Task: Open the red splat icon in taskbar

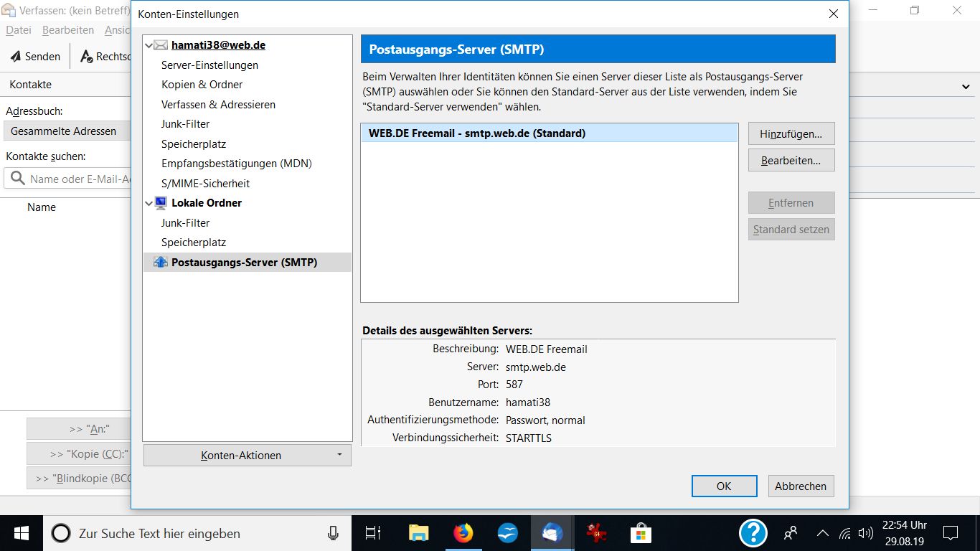Action: point(596,533)
